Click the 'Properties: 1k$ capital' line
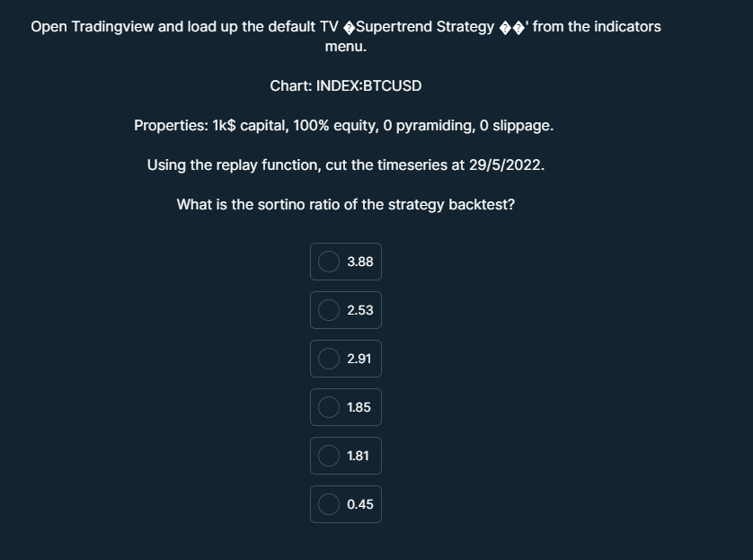Viewport: 753px width, 560px height. coord(344,126)
